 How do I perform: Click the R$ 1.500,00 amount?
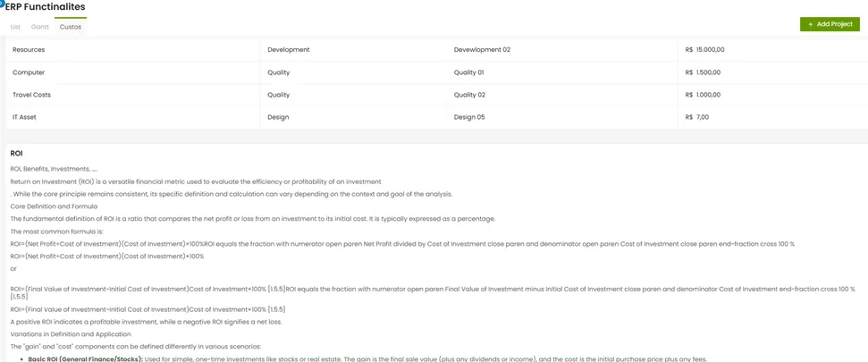click(703, 72)
